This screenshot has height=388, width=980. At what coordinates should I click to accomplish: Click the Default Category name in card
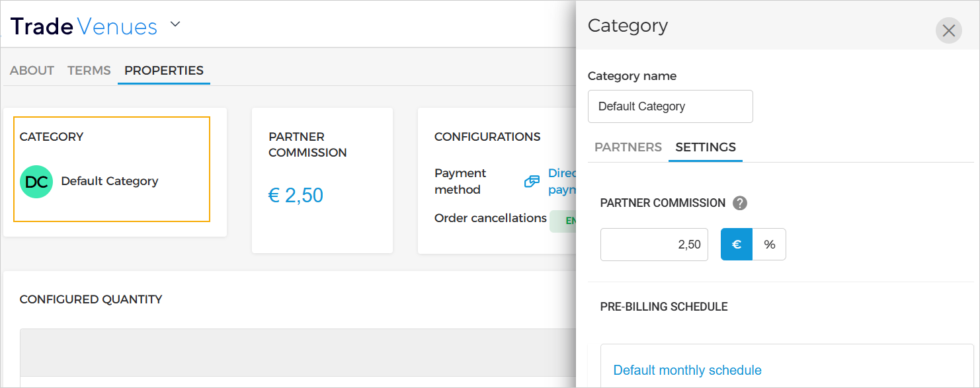point(110,181)
